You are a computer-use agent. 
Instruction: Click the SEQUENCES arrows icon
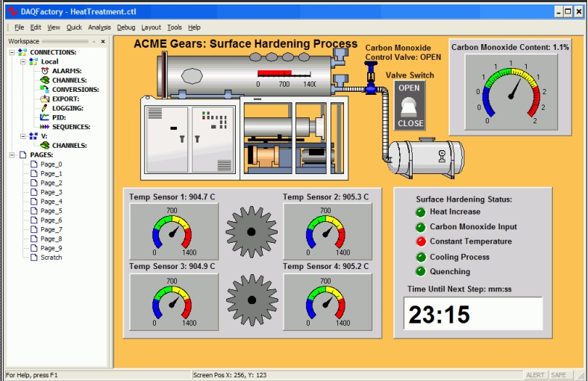point(45,127)
